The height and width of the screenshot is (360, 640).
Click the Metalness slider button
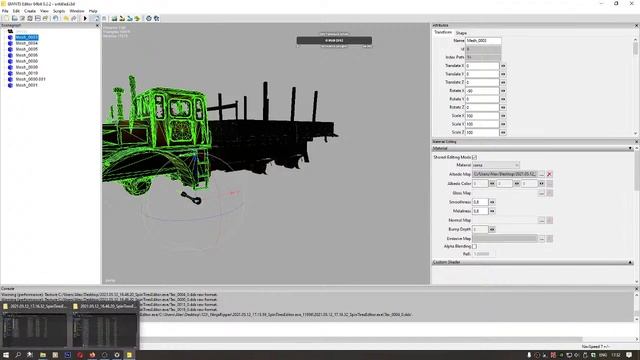pos(492,211)
